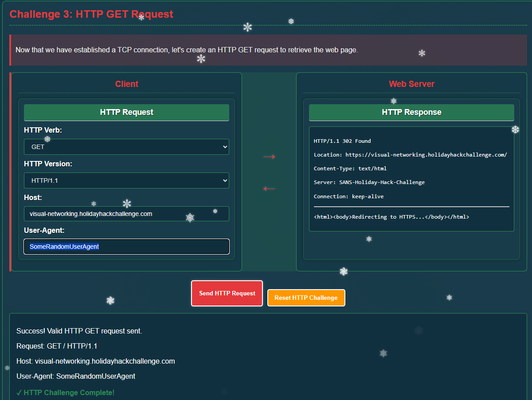Click the HTTP Response green header bar
The image size is (532, 400).
pyautogui.click(x=411, y=112)
